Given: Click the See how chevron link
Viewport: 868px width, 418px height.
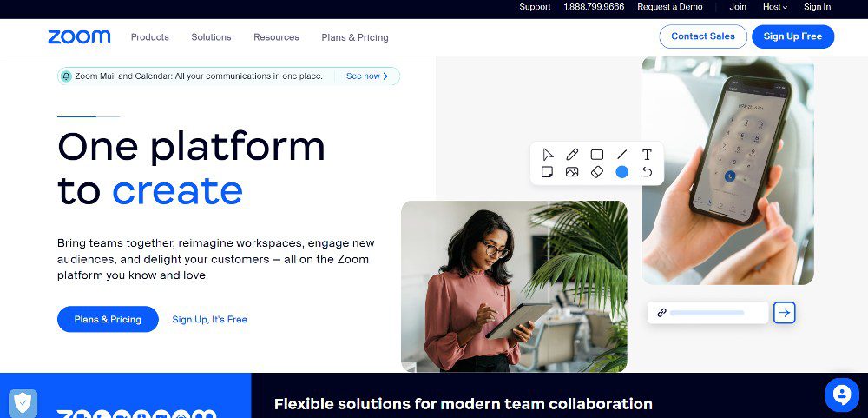Looking at the screenshot, I should click(367, 76).
